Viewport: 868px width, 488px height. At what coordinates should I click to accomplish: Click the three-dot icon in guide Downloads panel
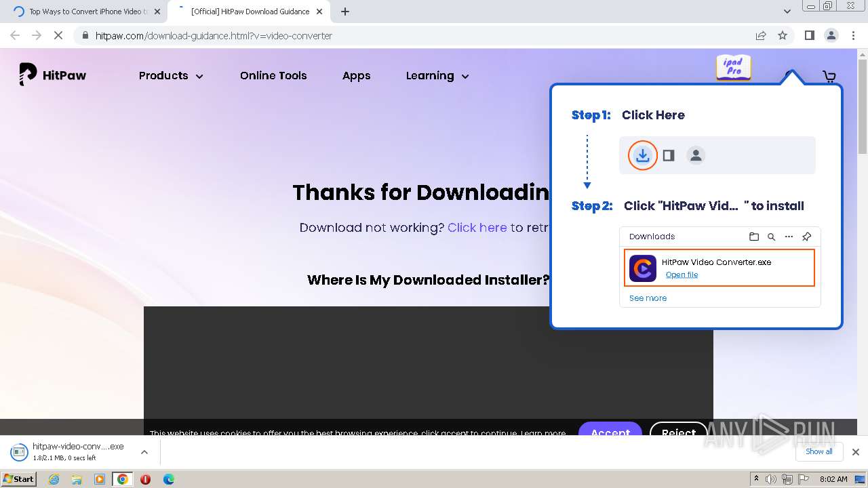click(x=789, y=237)
